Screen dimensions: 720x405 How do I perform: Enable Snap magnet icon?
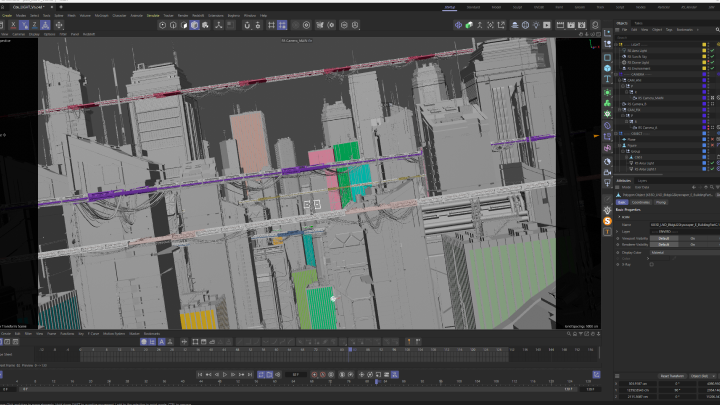[x=247, y=25]
